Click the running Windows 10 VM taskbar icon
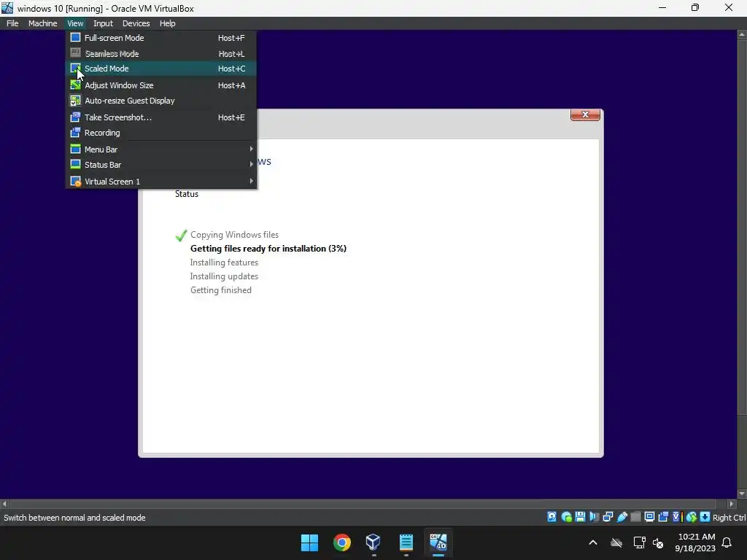747x560 pixels. point(438,542)
